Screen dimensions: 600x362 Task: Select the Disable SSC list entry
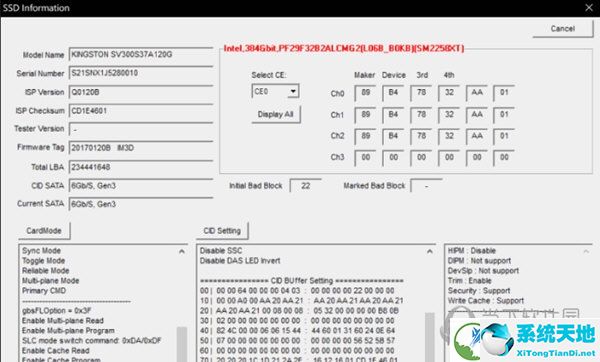[x=221, y=251]
